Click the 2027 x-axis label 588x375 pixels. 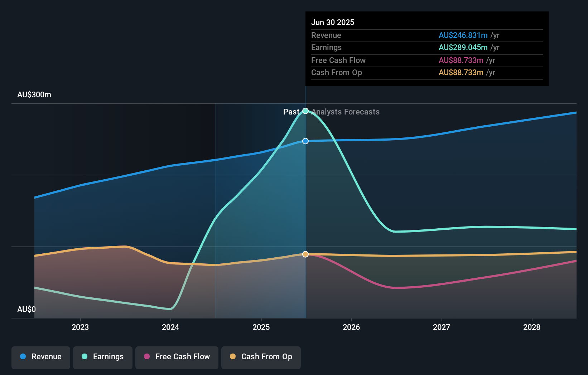(x=442, y=327)
